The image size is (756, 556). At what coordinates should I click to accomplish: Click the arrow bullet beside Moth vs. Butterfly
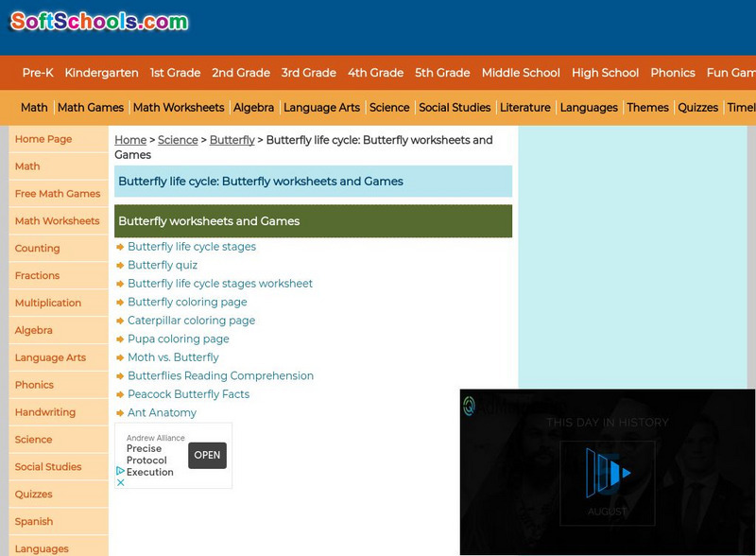[x=120, y=357]
